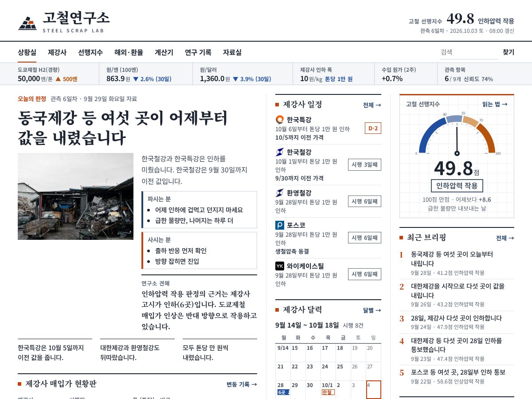Click the 한국철강 company logo
The image size is (532, 399).
tap(280, 152)
